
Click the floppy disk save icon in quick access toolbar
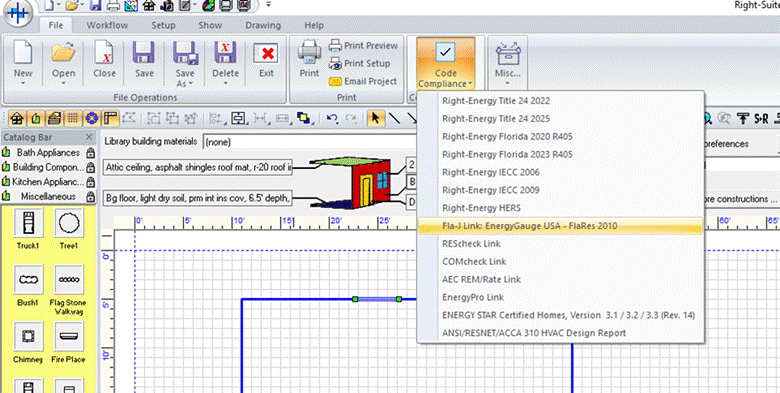(96, 5)
